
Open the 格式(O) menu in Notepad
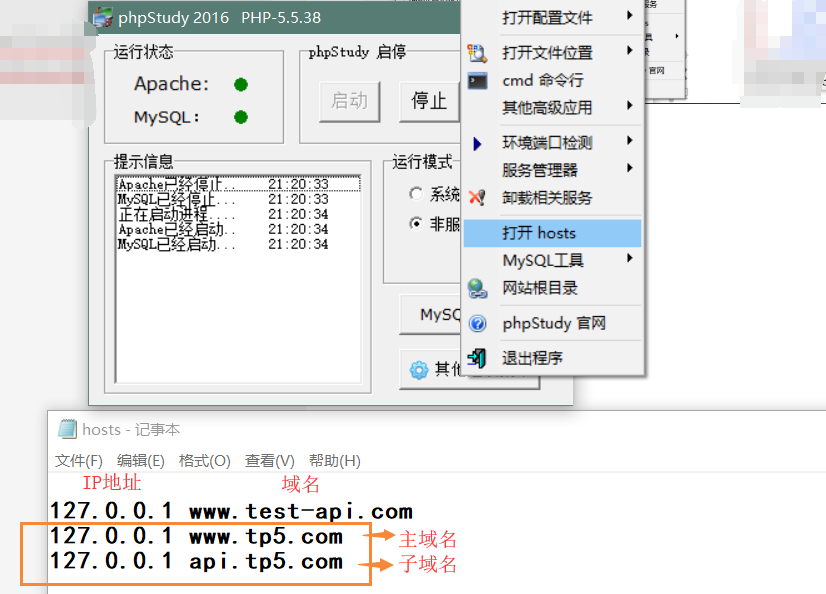(204, 461)
